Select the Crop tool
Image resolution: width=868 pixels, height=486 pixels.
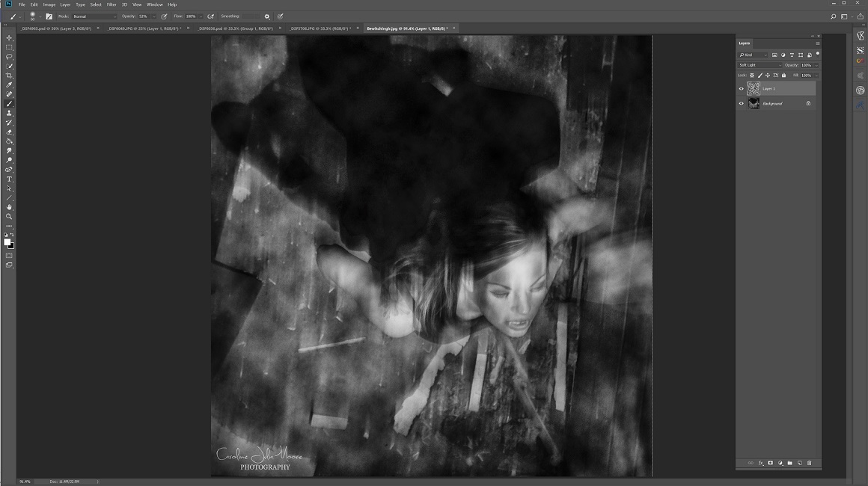[x=10, y=76]
